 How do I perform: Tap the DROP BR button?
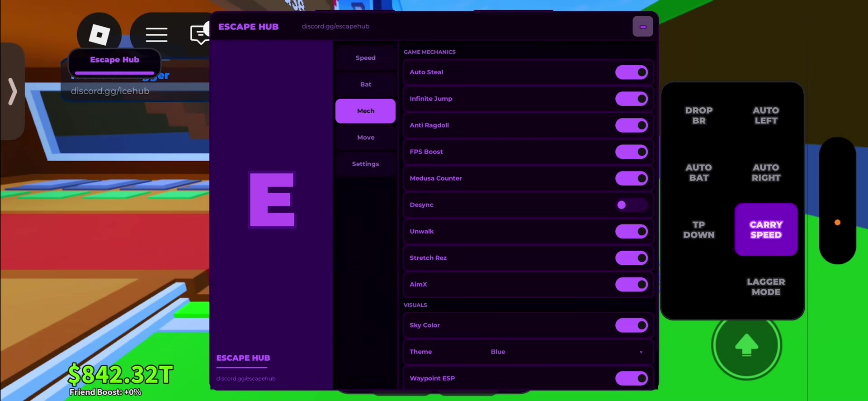[x=699, y=115]
